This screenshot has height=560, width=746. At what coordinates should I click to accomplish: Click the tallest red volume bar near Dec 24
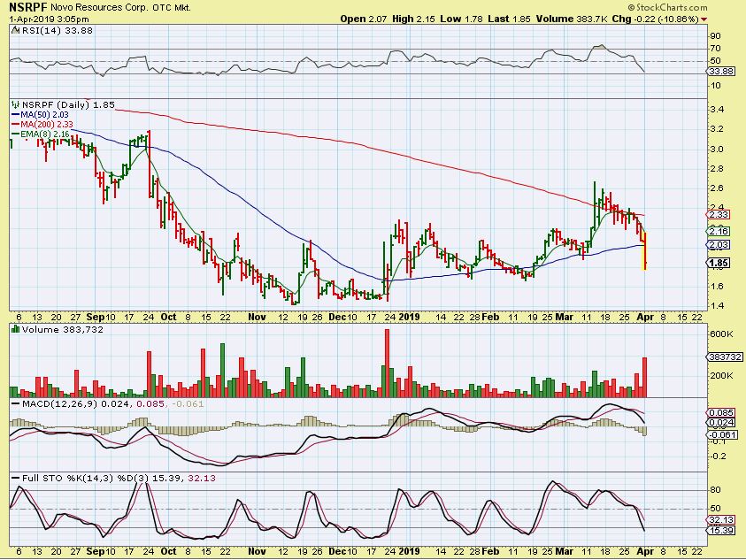[x=387, y=363]
